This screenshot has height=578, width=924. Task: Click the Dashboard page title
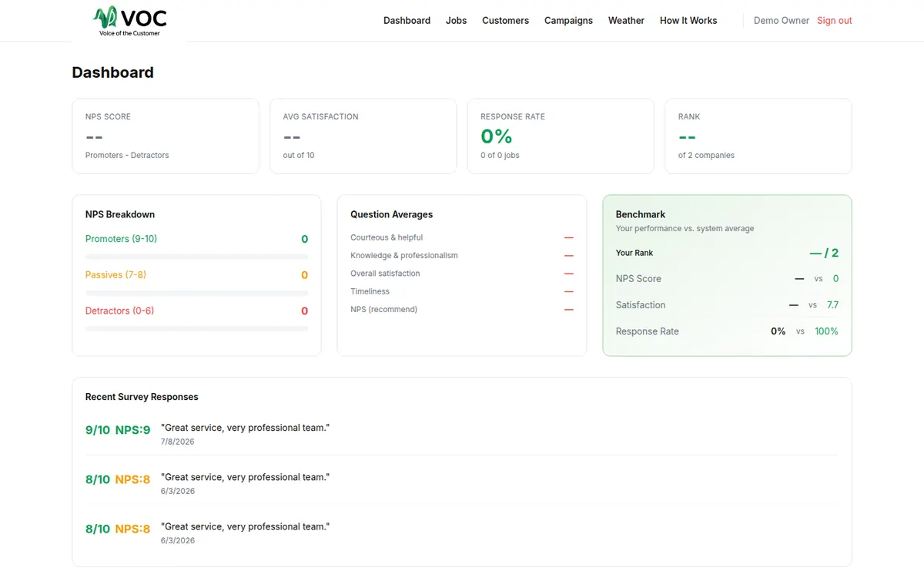(x=112, y=72)
